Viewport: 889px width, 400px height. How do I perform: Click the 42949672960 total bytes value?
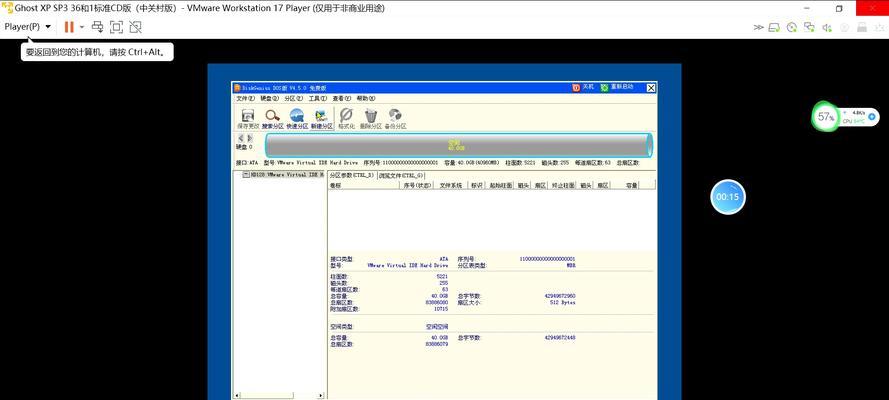point(560,296)
